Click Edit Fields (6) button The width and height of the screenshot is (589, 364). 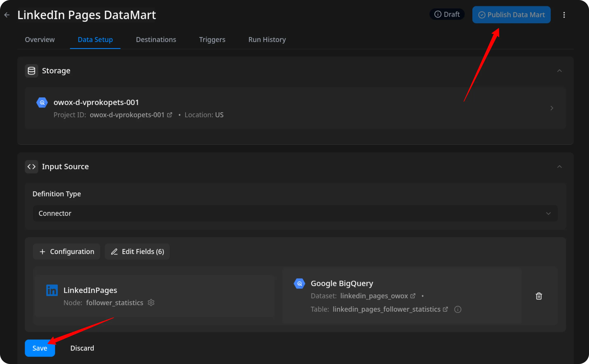click(x=137, y=252)
